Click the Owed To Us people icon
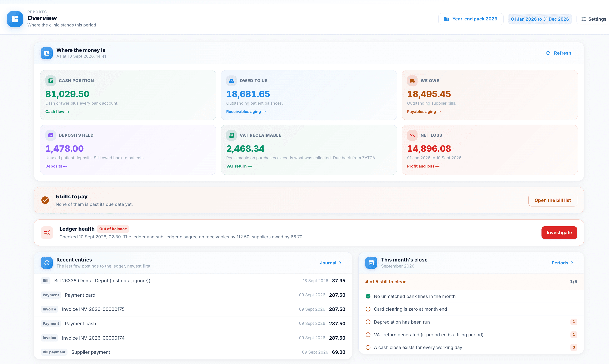Viewport: 609px width, 364px height. tap(231, 81)
